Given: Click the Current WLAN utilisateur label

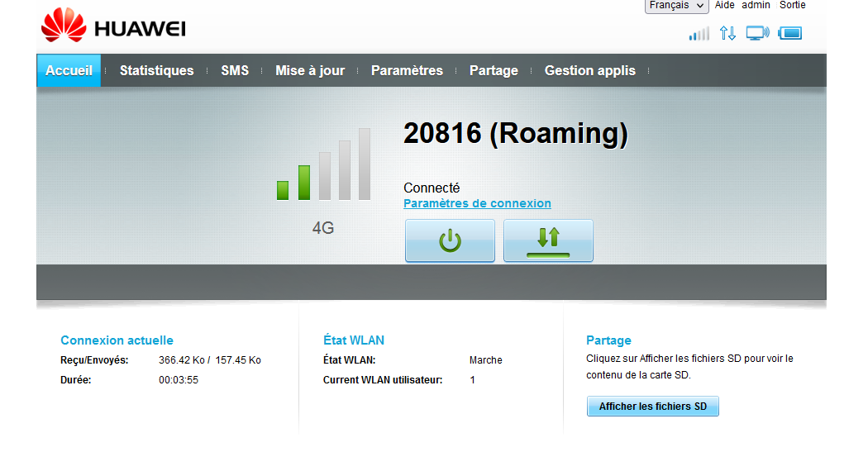Looking at the screenshot, I should 383,380.
